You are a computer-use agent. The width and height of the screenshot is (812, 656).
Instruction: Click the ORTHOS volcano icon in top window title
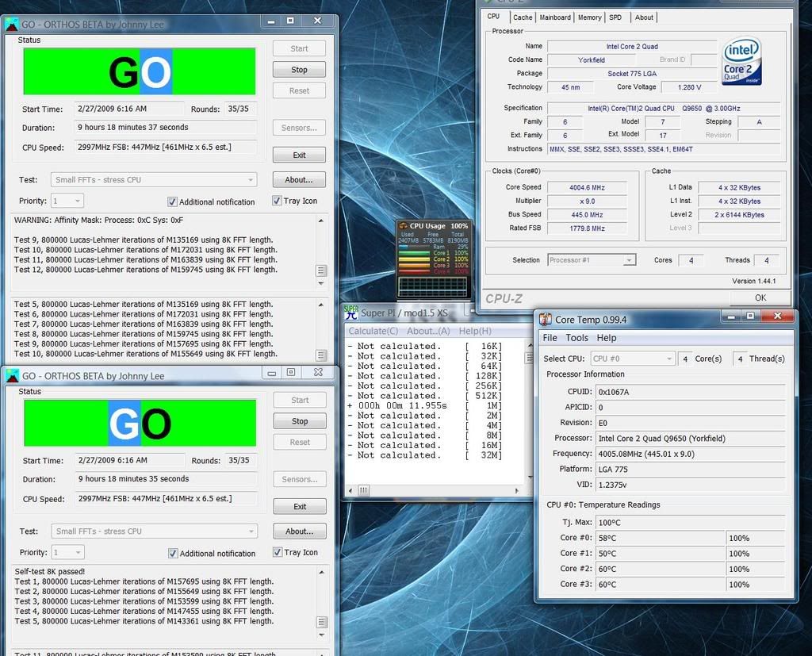coord(11,25)
